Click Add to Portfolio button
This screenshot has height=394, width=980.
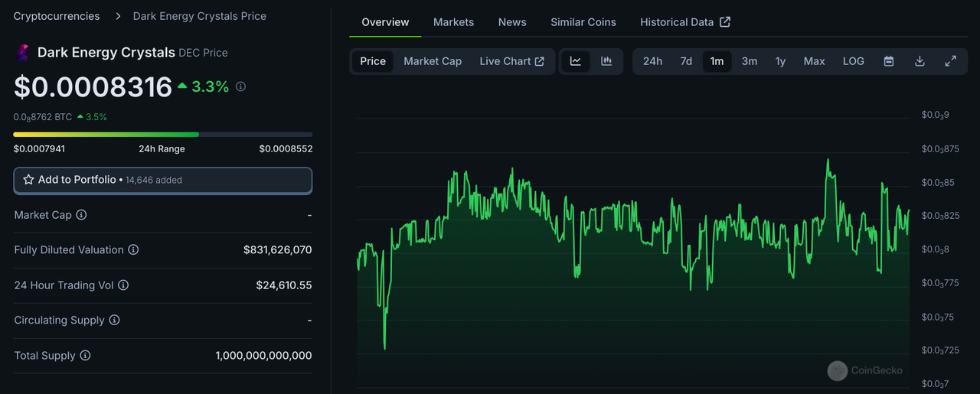[x=163, y=180]
